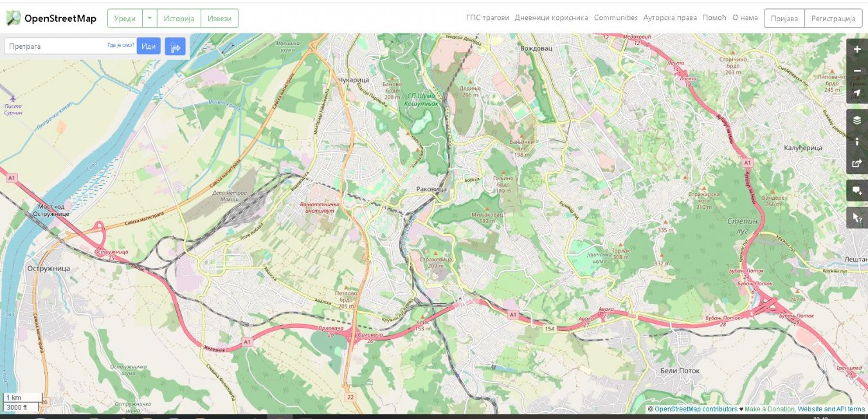Open the Извези export tab
The height and width of the screenshot is (419, 868).
(219, 19)
